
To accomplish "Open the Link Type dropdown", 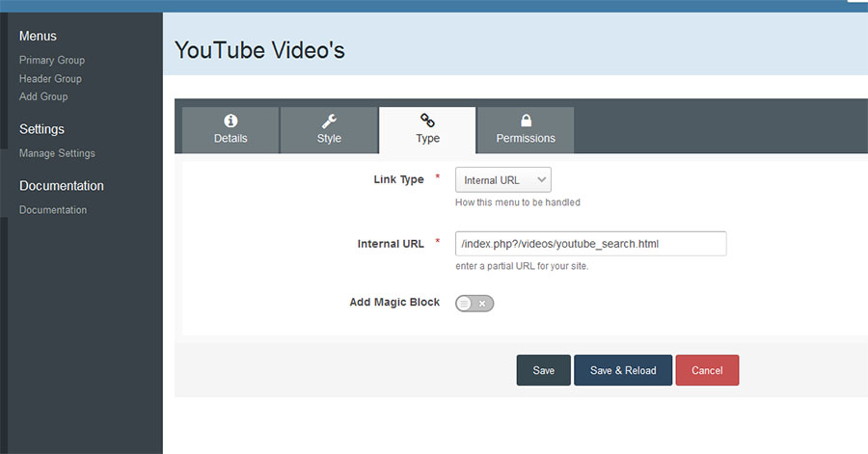I will pyautogui.click(x=502, y=180).
